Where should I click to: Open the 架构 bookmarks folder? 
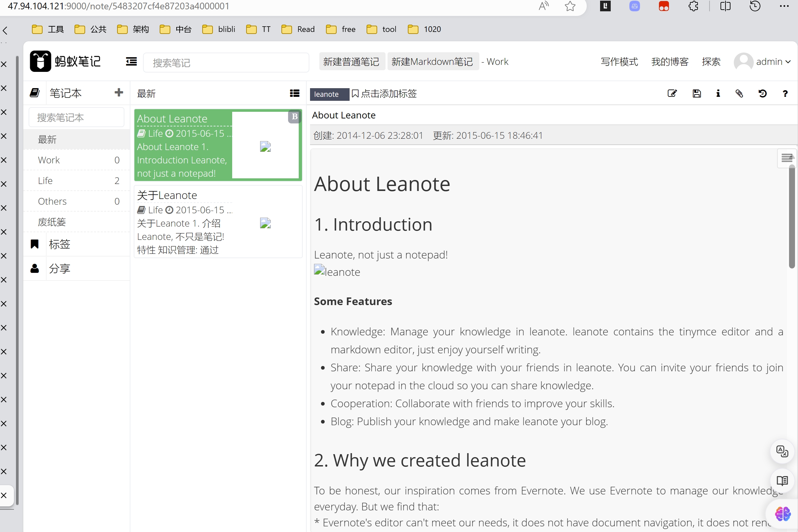[133, 29]
